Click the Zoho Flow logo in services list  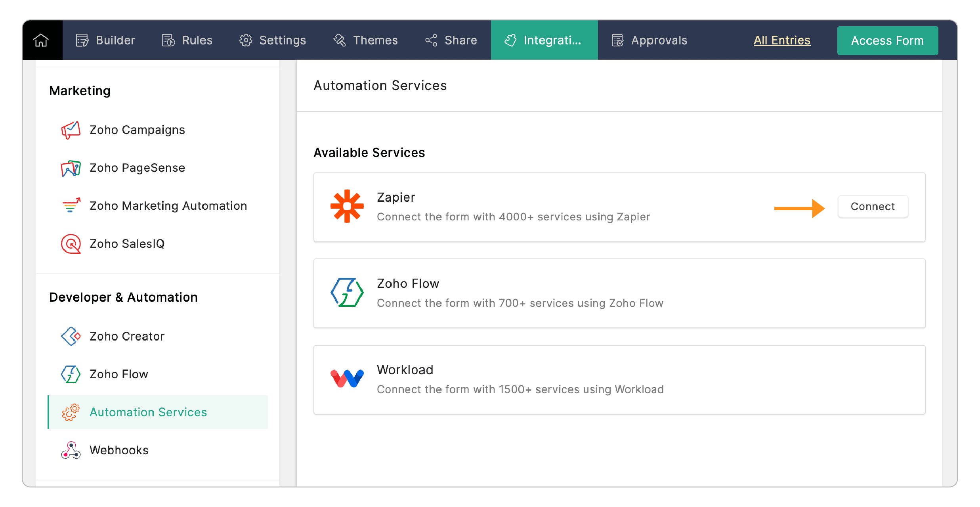(347, 293)
